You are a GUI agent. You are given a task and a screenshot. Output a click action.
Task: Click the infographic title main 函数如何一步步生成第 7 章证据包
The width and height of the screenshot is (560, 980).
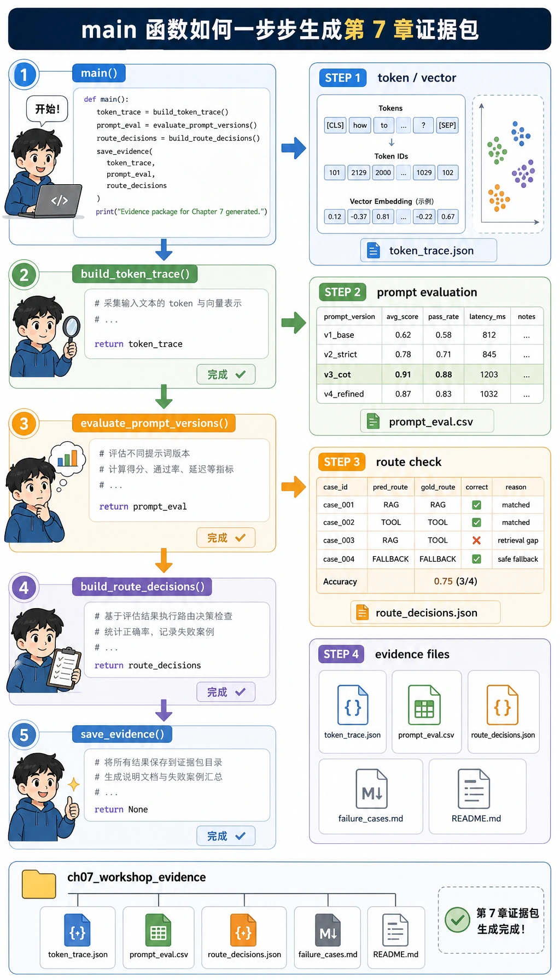pos(280,30)
